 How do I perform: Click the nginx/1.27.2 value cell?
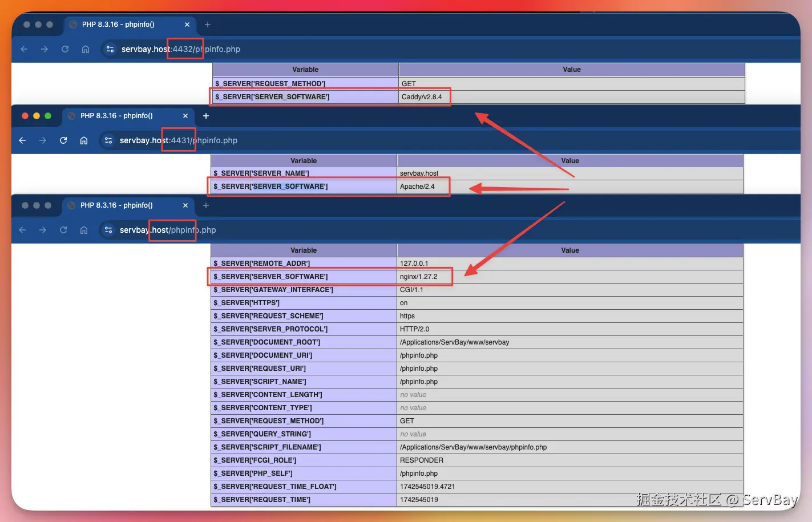point(570,277)
